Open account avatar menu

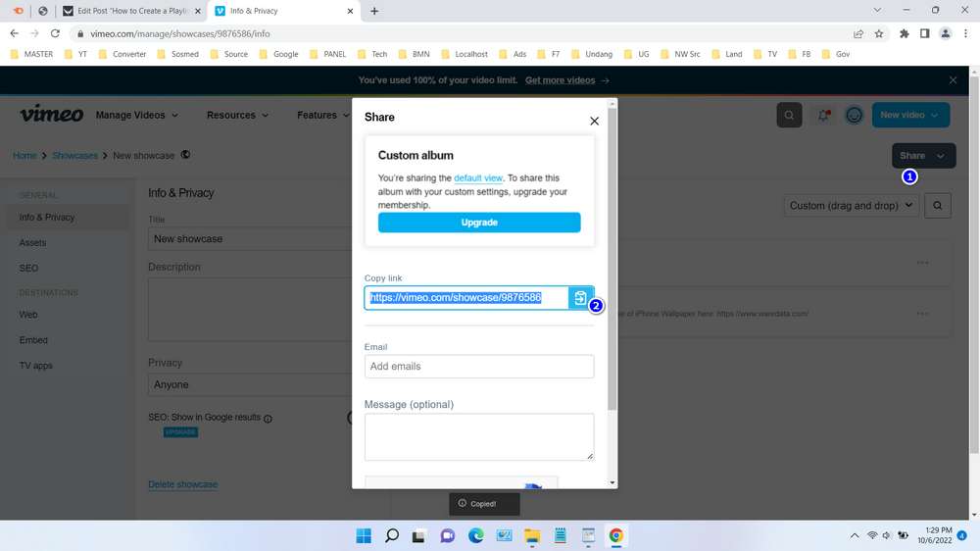coord(854,115)
